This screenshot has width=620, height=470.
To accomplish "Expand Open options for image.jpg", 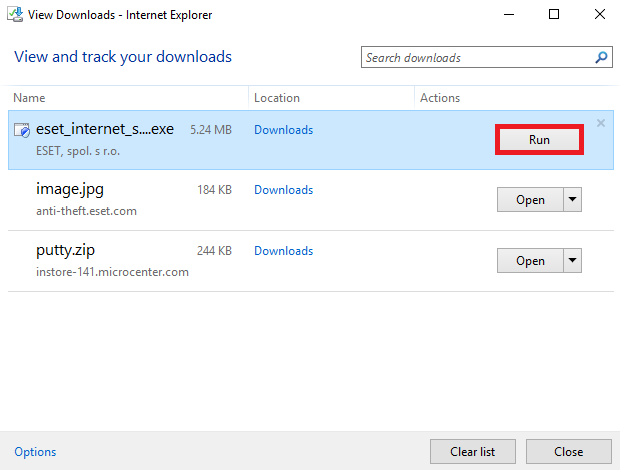I will click(572, 200).
